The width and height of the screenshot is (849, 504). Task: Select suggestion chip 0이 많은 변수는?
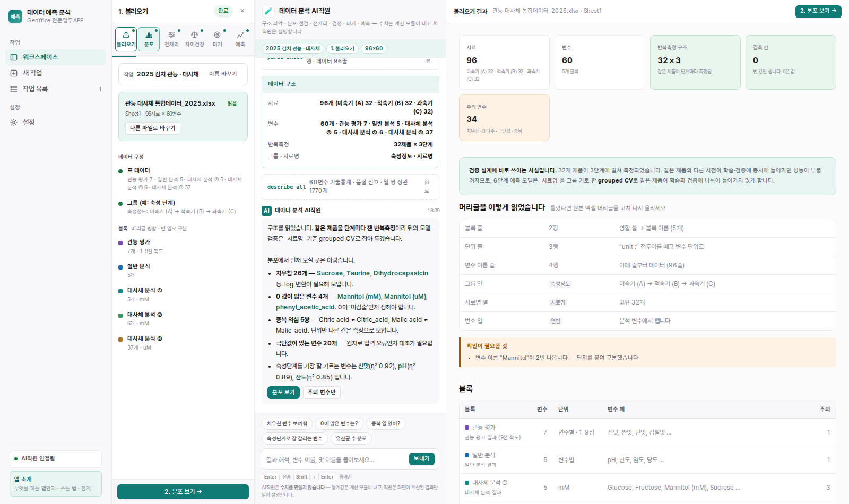click(339, 423)
